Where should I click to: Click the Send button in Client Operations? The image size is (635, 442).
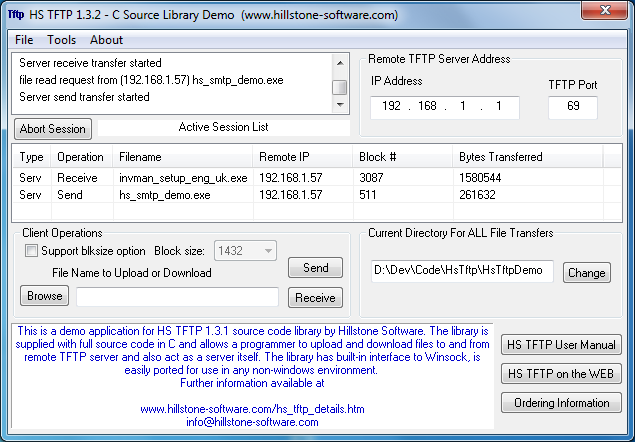coord(315,268)
